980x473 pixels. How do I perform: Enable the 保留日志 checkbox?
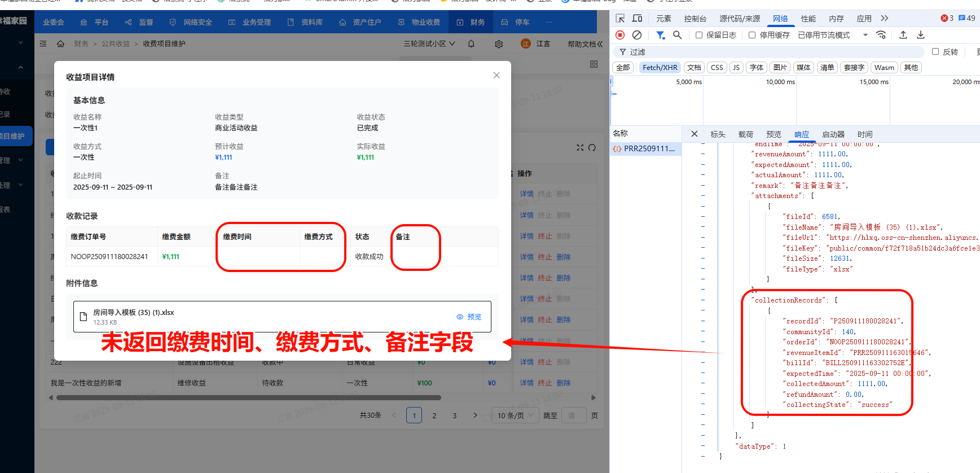pyautogui.click(x=699, y=35)
